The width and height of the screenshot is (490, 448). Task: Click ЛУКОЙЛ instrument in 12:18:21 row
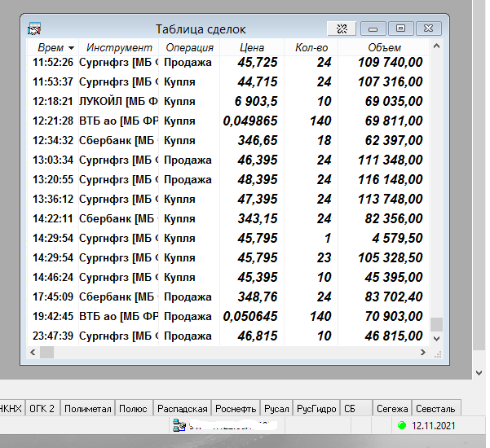click(x=118, y=101)
